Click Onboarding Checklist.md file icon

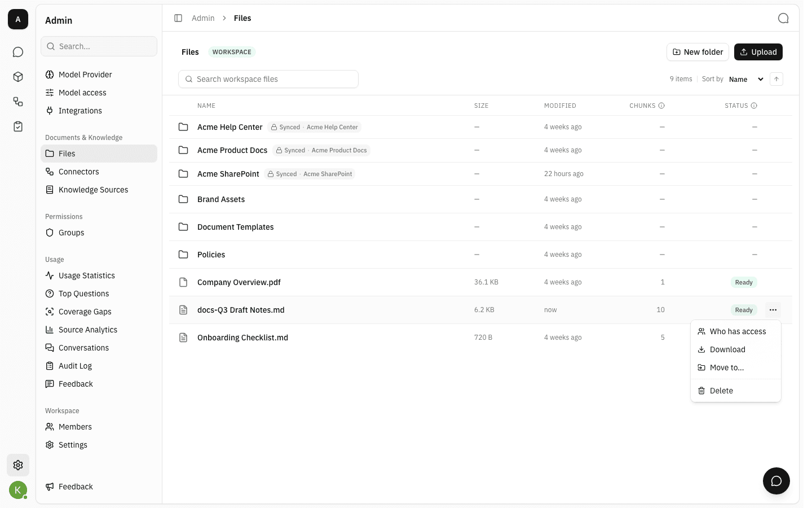[x=183, y=338]
